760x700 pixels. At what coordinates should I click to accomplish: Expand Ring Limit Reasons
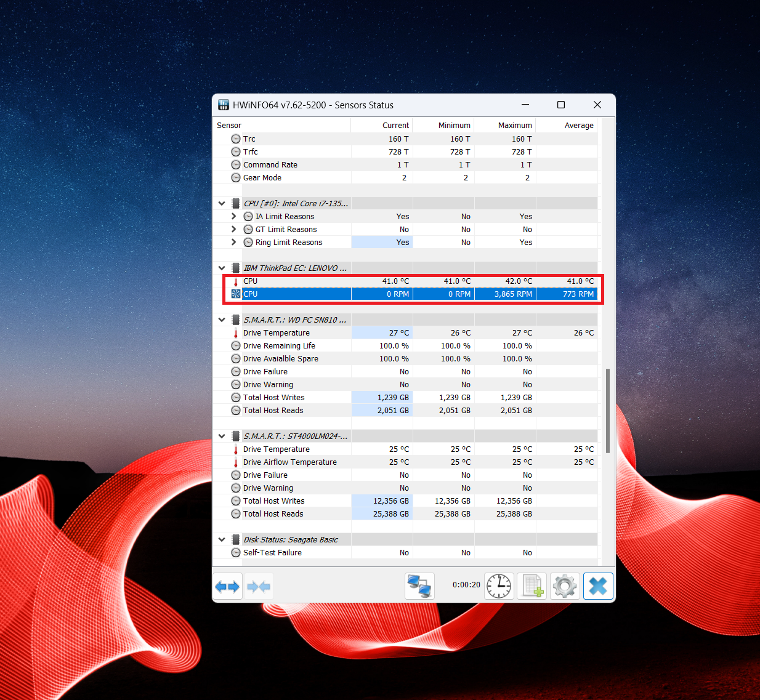click(x=233, y=242)
